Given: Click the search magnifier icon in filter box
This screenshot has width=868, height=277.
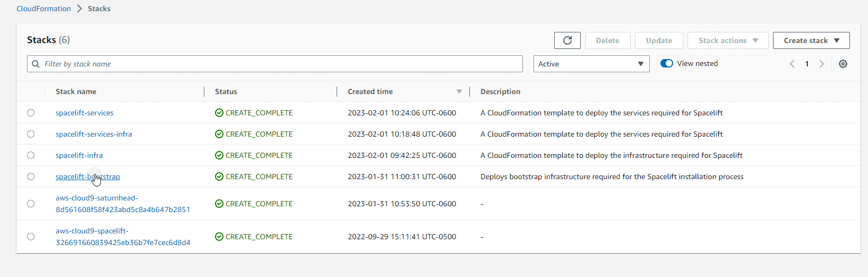Looking at the screenshot, I should (36, 64).
